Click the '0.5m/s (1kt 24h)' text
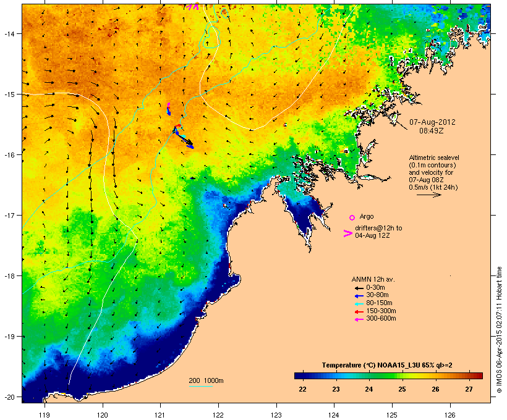Viewport: 507px width, 420px height. [433, 187]
